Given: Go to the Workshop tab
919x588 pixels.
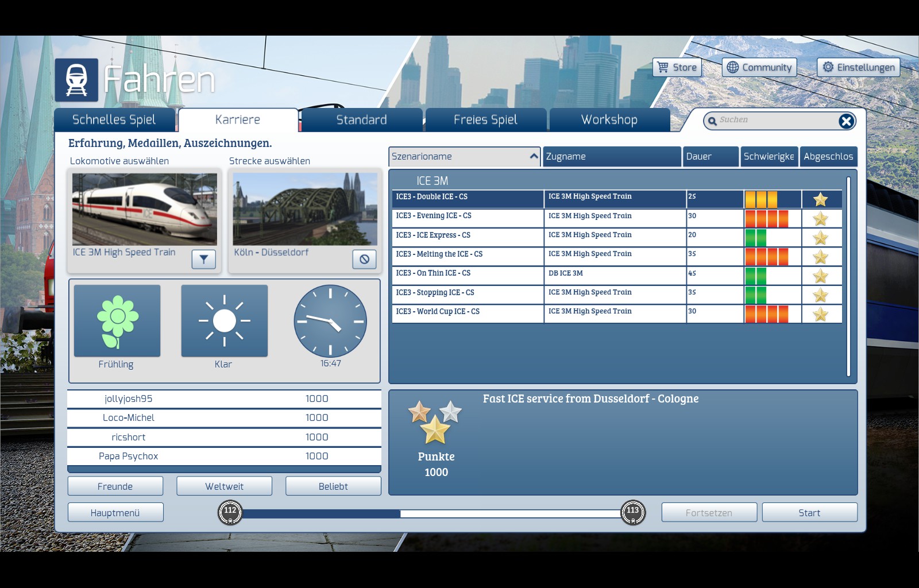Looking at the screenshot, I should click(x=609, y=120).
